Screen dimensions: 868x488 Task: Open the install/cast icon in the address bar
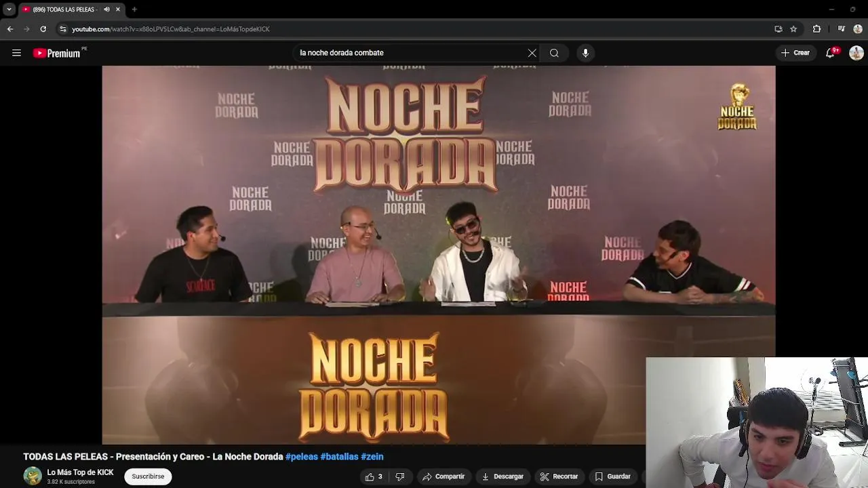(x=778, y=29)
